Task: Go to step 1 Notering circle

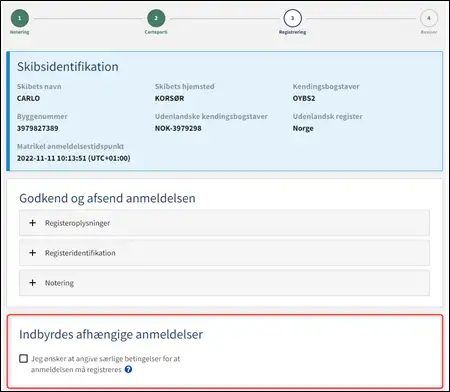Action: [20, 18]
